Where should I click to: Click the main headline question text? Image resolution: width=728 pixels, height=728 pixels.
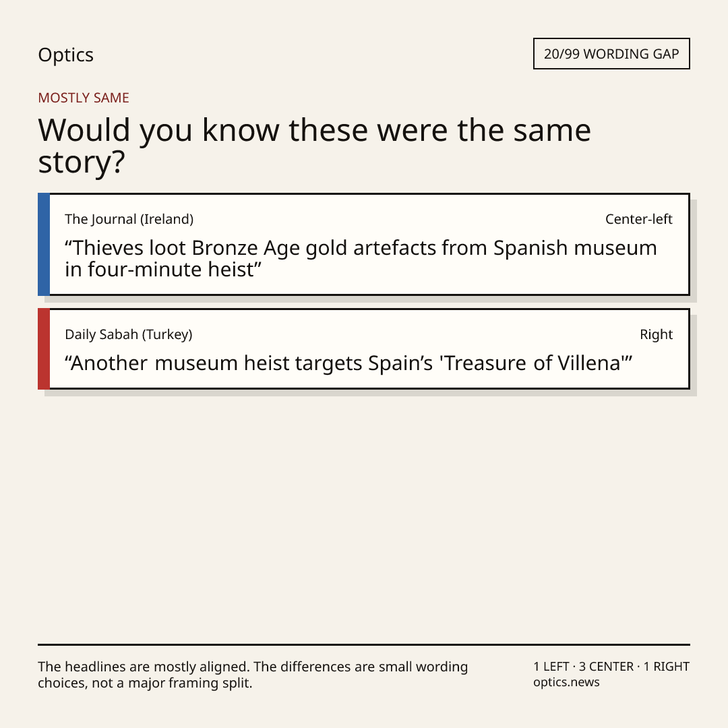pyautogui.click(x=314, y=146)
